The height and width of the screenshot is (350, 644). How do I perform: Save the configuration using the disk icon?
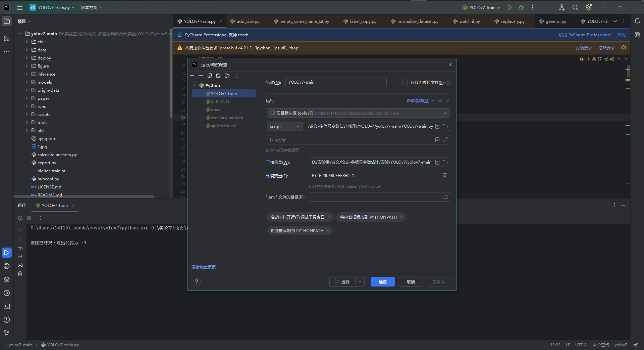click(218, 76)
